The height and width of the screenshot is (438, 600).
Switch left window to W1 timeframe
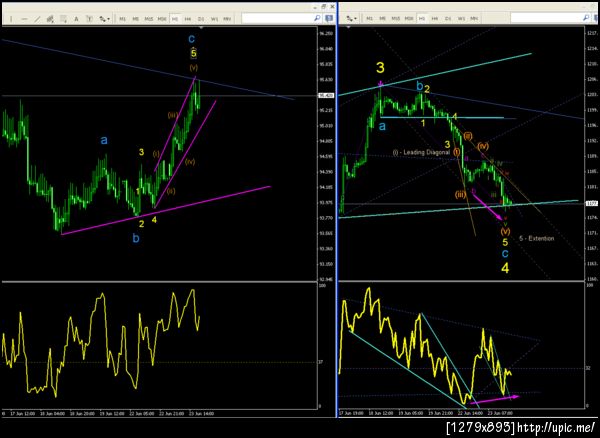[x=214, y=18]
